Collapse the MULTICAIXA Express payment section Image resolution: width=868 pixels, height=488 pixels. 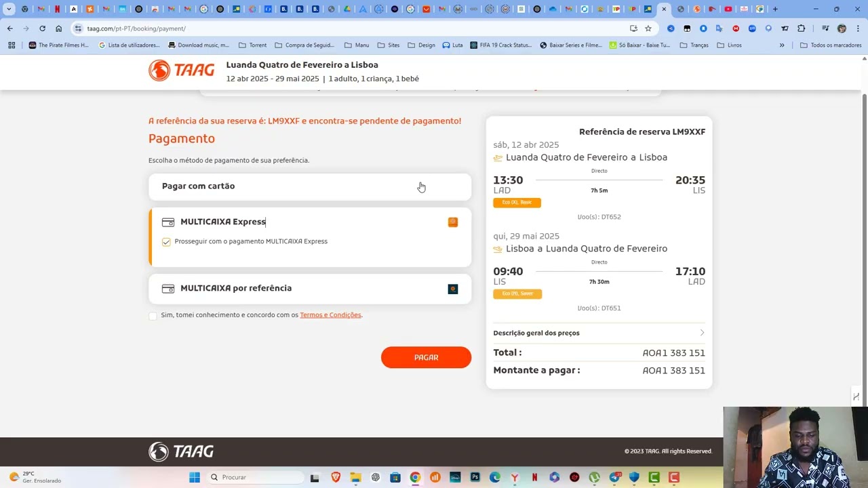point(310,222)
